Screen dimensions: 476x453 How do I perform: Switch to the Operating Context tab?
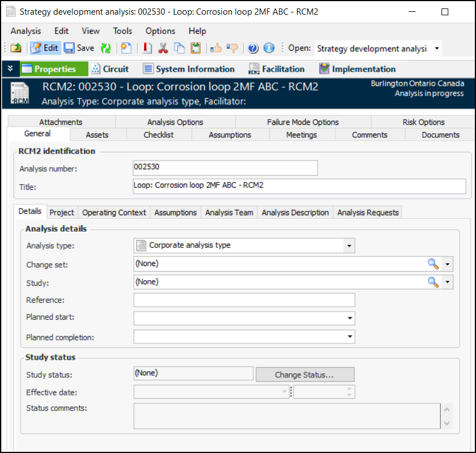[114, 212]
